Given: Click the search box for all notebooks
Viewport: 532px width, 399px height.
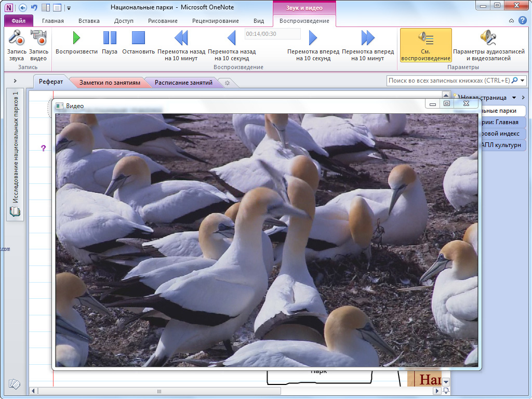Looking at the screenshot, I should click(x=449, y=81).
